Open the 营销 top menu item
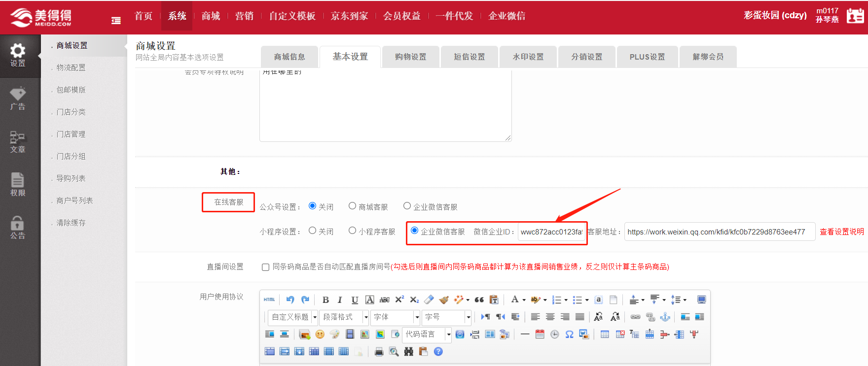Viewport: 868px width, 366px height. pyautogui.click(x=244, y=16)
